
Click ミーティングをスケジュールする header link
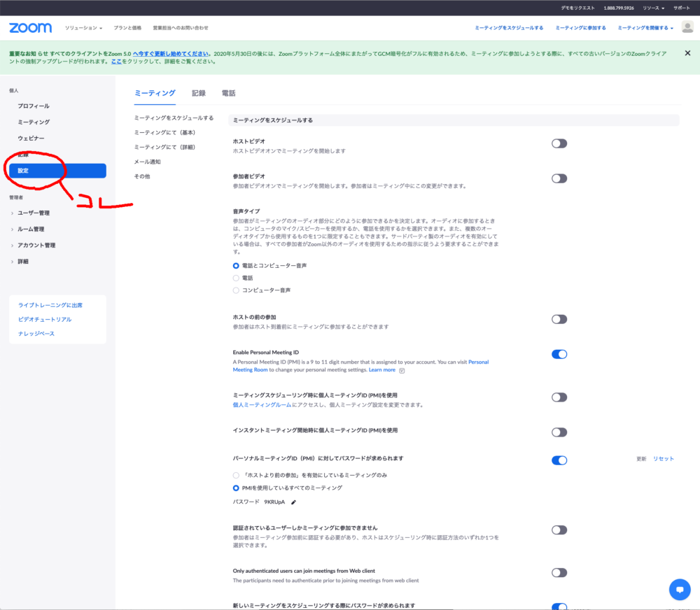pyautogui.click(x=509, y=28)
